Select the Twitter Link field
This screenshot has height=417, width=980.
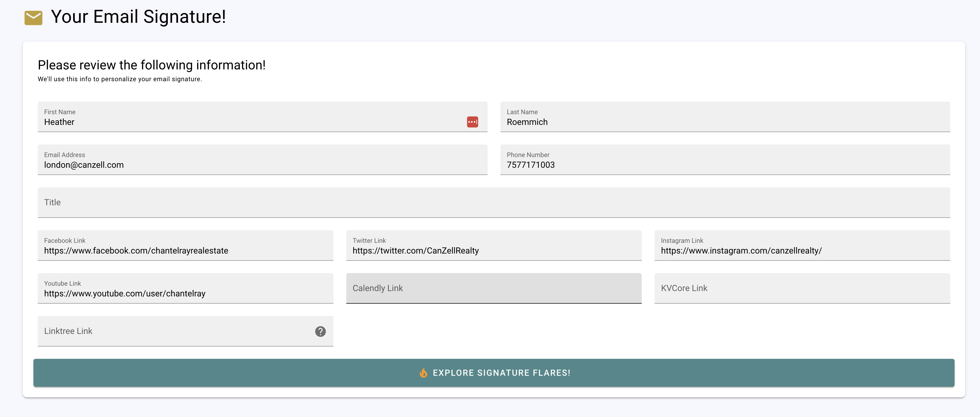click(x=494, y=245)
